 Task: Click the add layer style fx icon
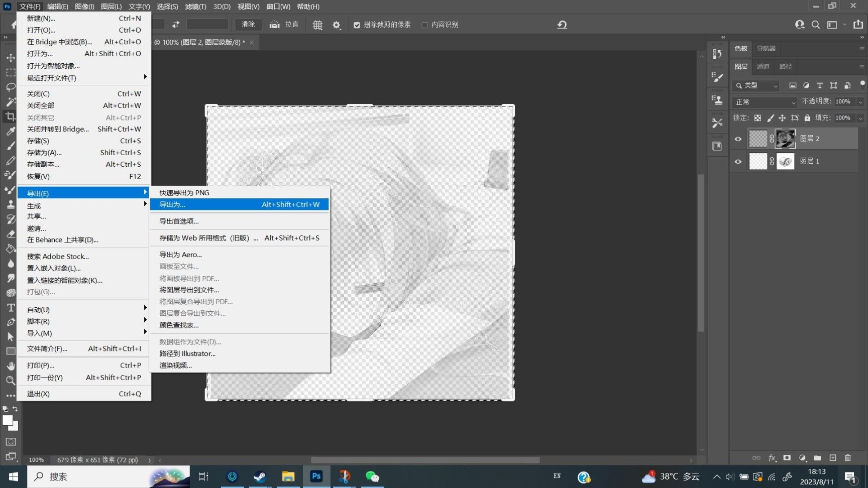772,458
